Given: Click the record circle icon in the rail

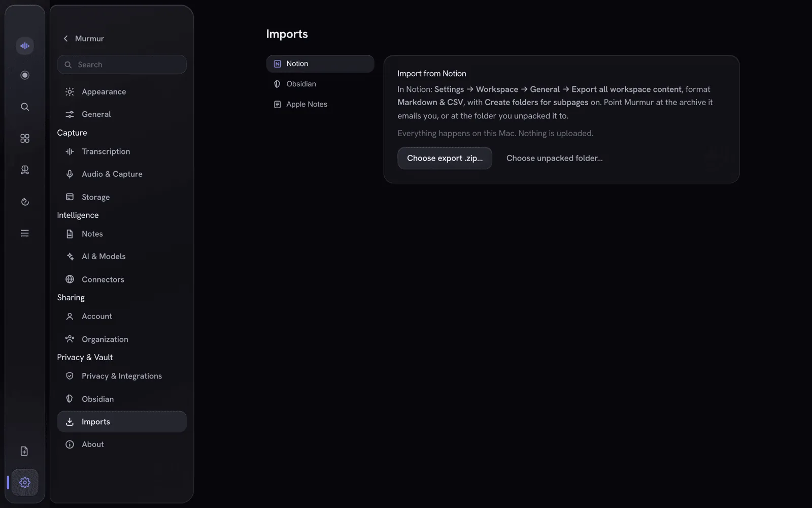Looking at the screenshot, I should click(25, 75).
